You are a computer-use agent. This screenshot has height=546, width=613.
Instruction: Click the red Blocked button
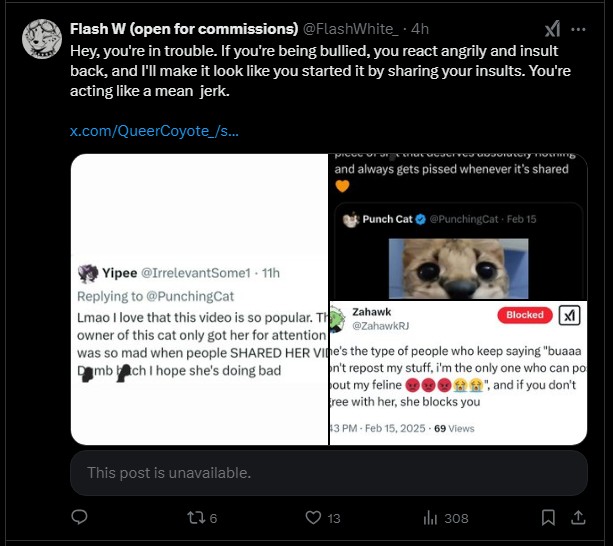525,314
